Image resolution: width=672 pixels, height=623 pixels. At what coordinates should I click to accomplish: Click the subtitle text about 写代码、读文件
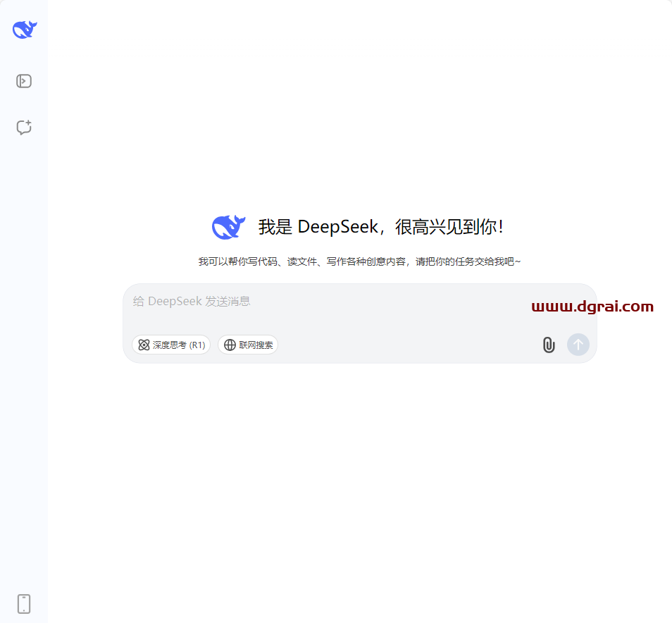point(359,261)
